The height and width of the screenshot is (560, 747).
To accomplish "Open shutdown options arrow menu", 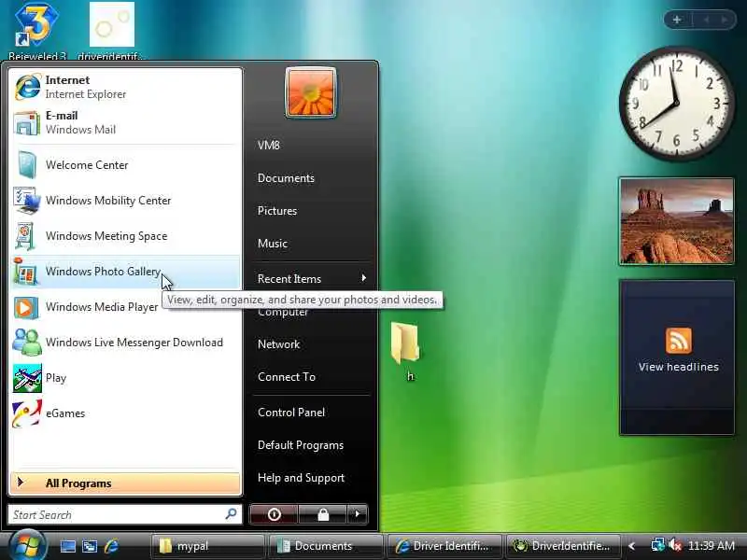I will [x=358, y=514].
